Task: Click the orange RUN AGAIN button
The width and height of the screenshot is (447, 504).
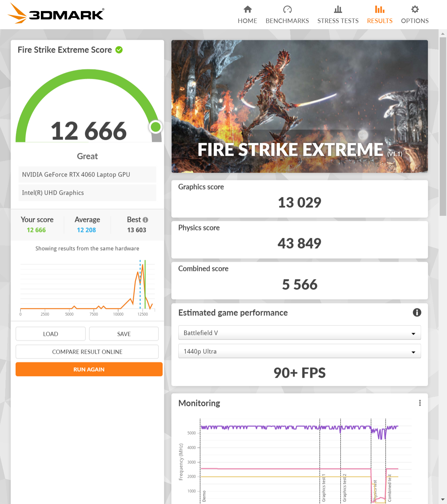Action: click(89, 369)
